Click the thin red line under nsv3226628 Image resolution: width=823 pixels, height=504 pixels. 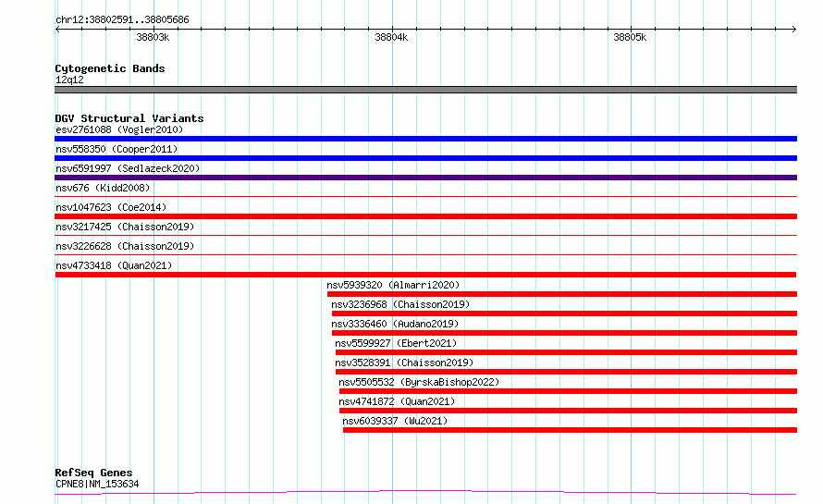[x=425, y=255]
